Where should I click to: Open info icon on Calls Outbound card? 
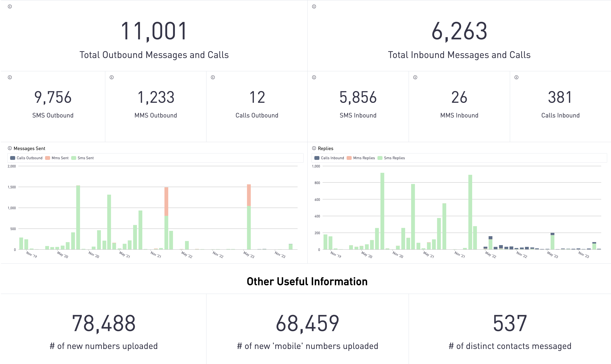point(213,77)
